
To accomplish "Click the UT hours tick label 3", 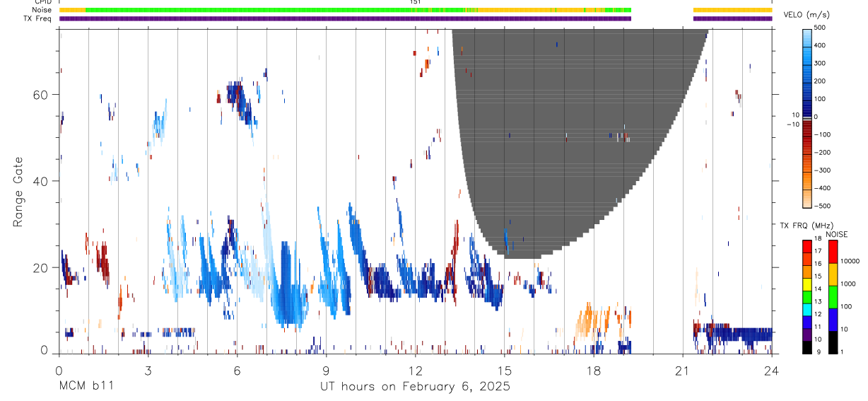I will click(148, 370).
